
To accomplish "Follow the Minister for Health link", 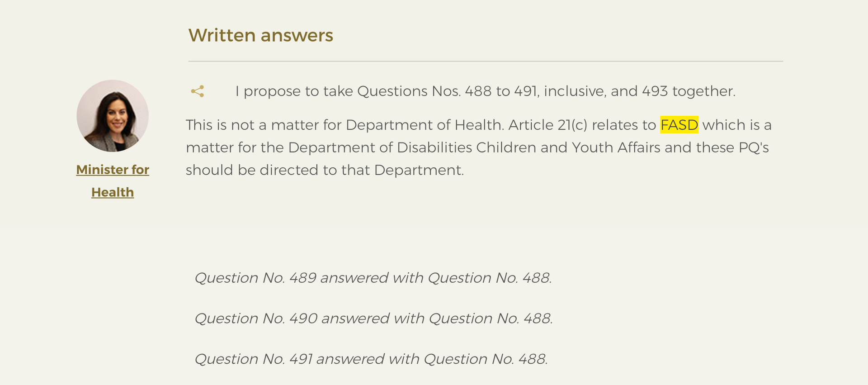I will pos(113,181).
